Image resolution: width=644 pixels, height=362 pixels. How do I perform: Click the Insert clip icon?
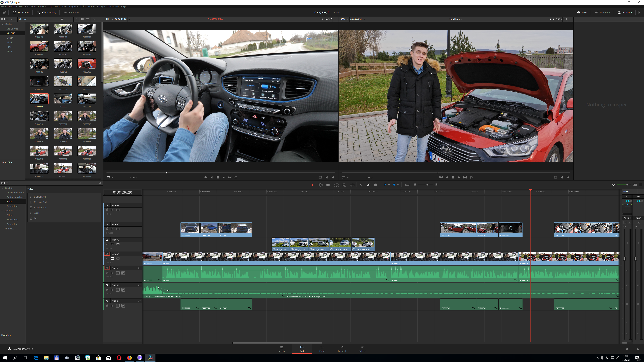[x=336, y=185]
